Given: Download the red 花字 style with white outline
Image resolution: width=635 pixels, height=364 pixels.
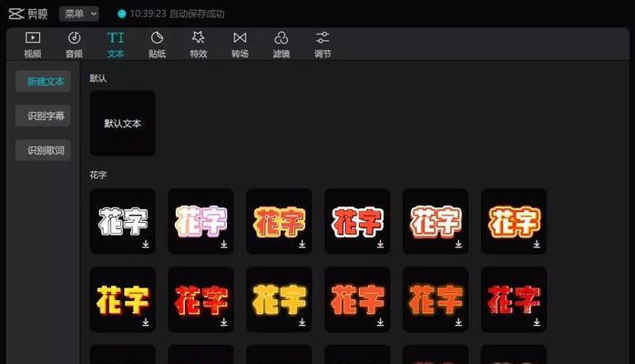Looking at the screenshot, I should (380, 244).
